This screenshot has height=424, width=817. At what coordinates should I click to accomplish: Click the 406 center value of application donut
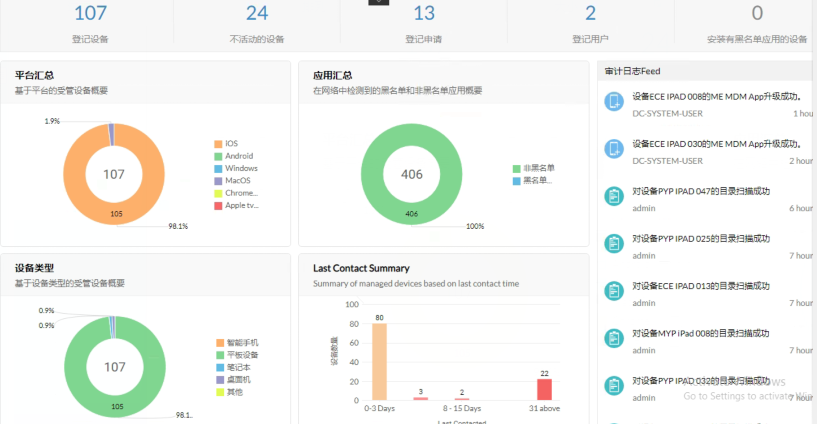[x=412, y=174]
